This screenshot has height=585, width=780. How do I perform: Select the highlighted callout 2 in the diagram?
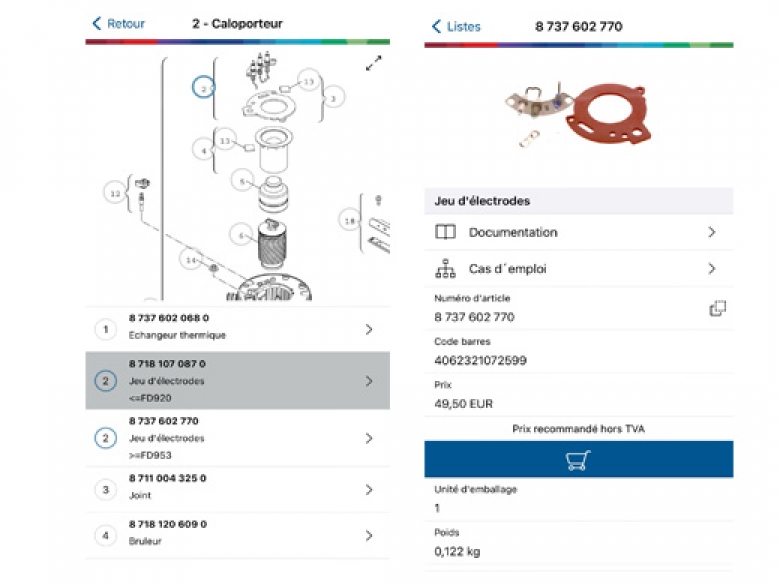(203, 88)
